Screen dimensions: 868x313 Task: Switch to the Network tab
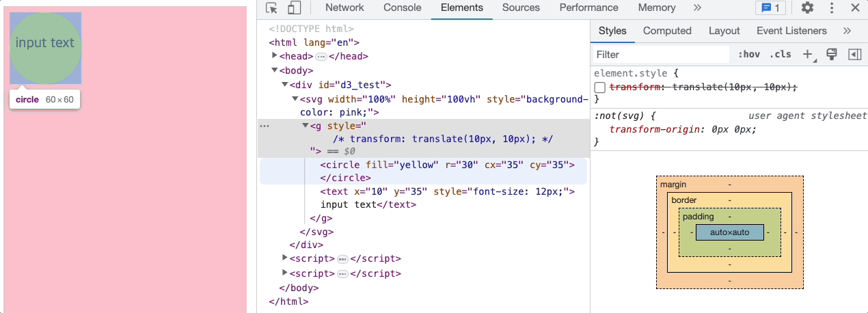click(x=344, y=8)
